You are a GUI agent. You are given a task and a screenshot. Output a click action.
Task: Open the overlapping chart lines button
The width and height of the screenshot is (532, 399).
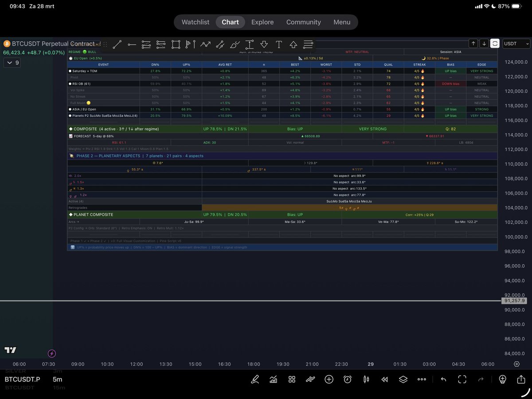310,379
